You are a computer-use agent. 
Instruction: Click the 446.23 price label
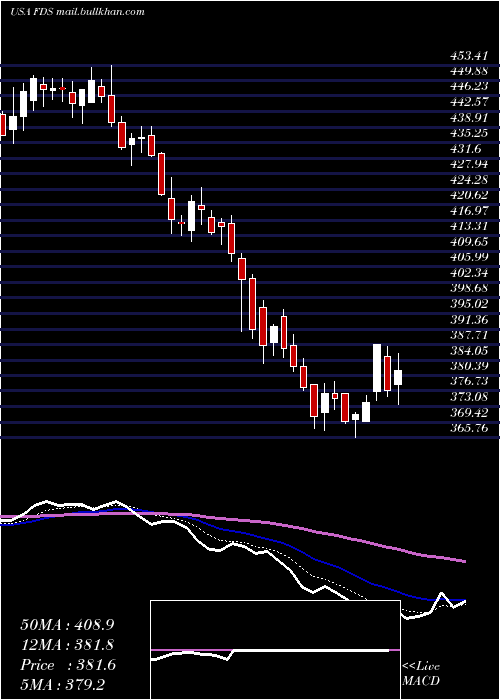(x=469, y=86)
